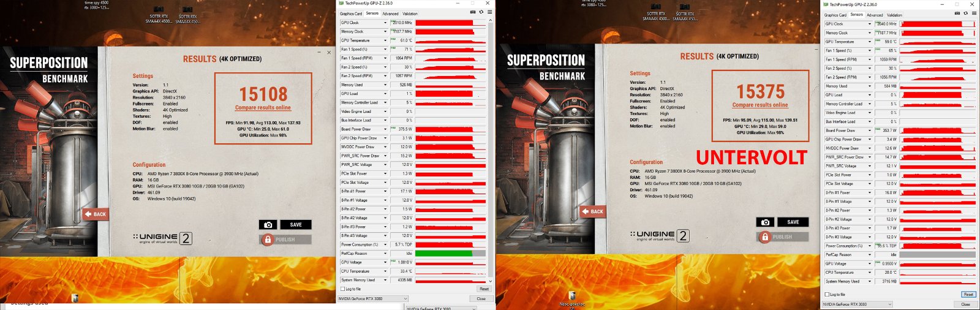Viewport: 980px width, 310px height.
Task: Click the 353.7 W Board Power value in right GPU-Z
Action: coord(889,130)
